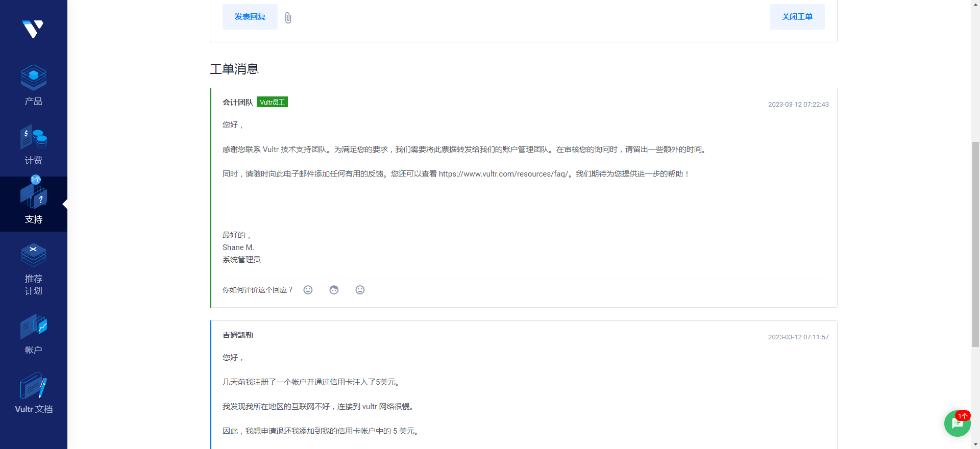
Task: Click the Vultr logo in sidebar
Action: coord(33,29)
